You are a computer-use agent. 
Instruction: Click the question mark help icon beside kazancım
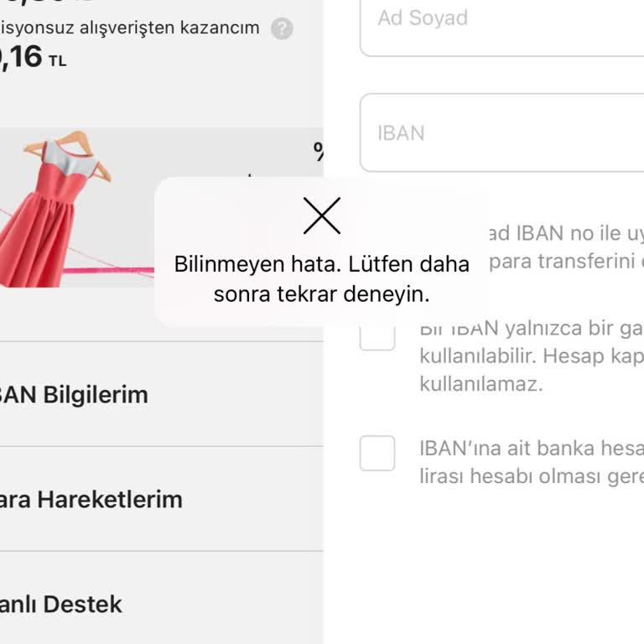282,29
